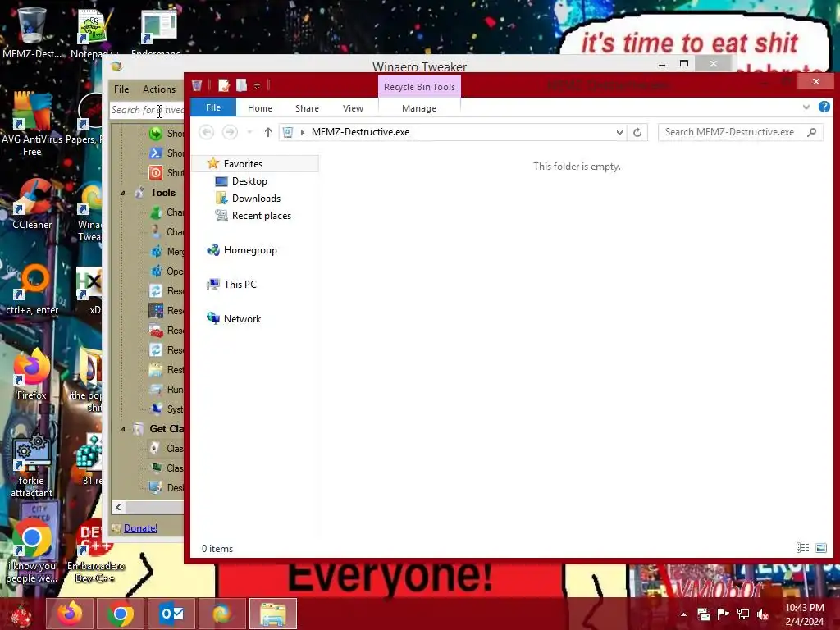Click Embarcadero Dev-C++ desktop shortcut

coord(96,552)
